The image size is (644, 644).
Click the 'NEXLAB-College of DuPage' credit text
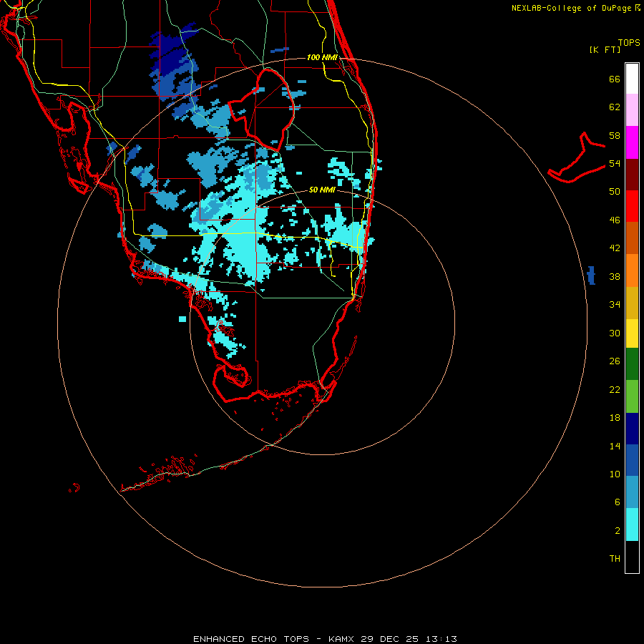pos(571,8)
